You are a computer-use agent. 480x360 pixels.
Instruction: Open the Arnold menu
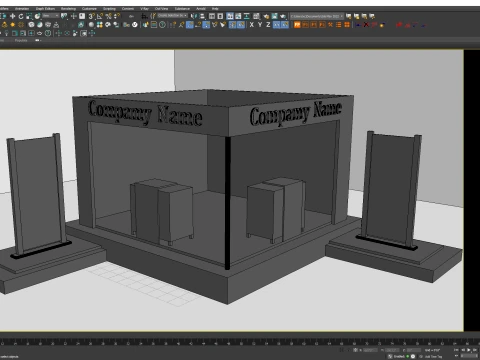click(x=201, y=8)
